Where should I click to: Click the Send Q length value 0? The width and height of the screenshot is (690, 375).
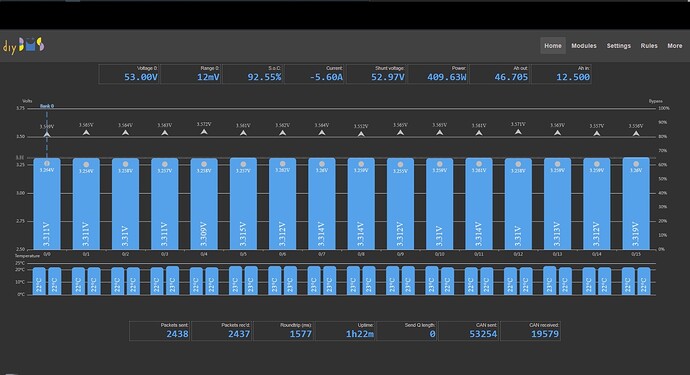(433, 334)
